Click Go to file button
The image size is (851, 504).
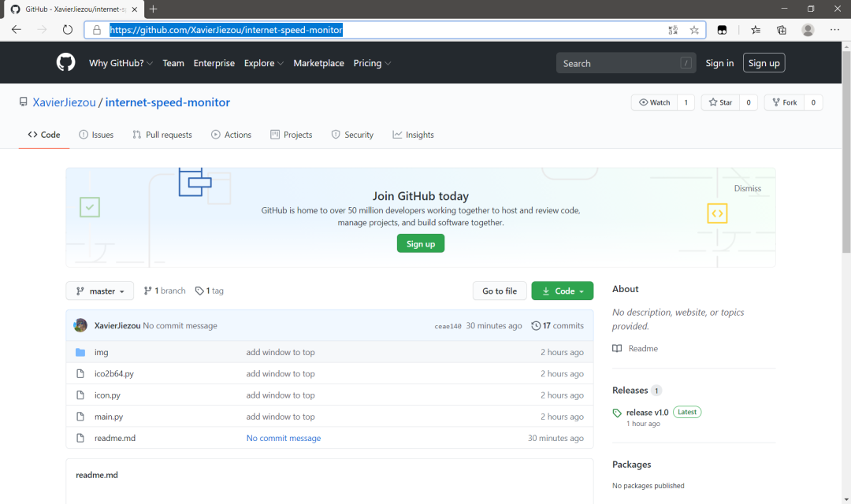pyautogui.click(x=500, y=291)
